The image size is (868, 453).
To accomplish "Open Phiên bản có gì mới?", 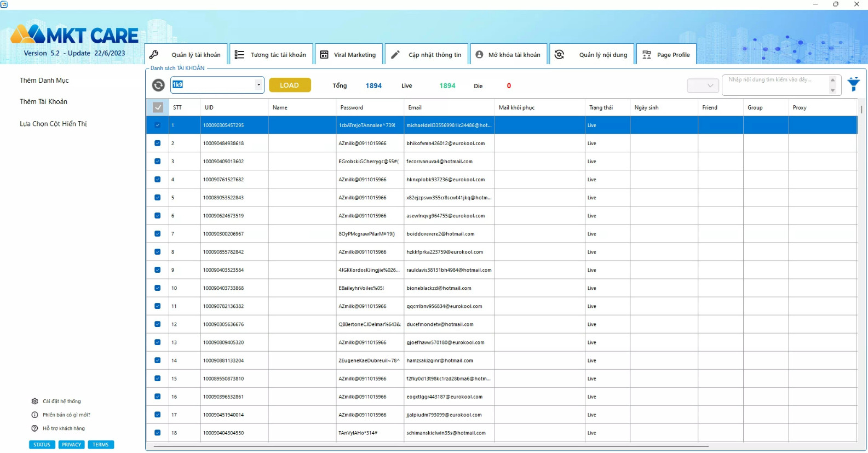I will 66,415.
